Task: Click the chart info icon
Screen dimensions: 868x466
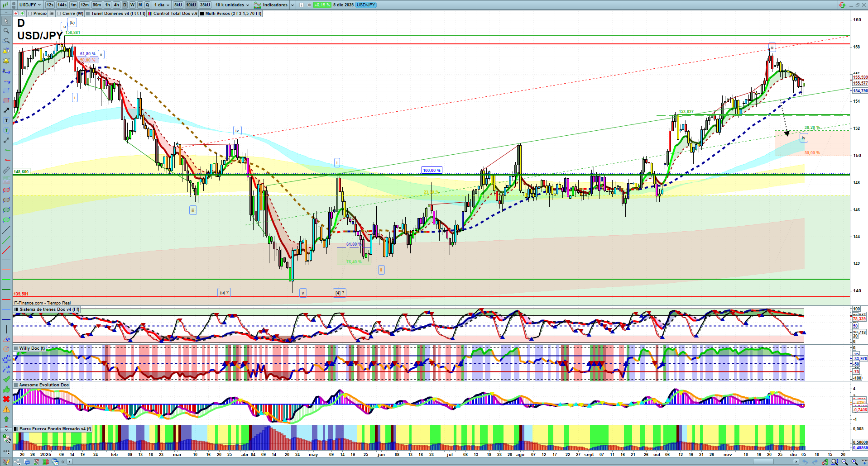Action: click(302, 5)
